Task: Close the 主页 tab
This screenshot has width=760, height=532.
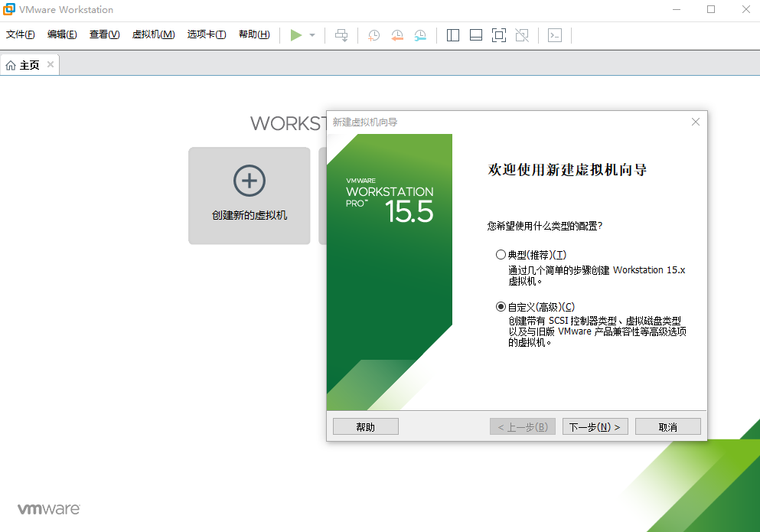Action: coord(51,64)
